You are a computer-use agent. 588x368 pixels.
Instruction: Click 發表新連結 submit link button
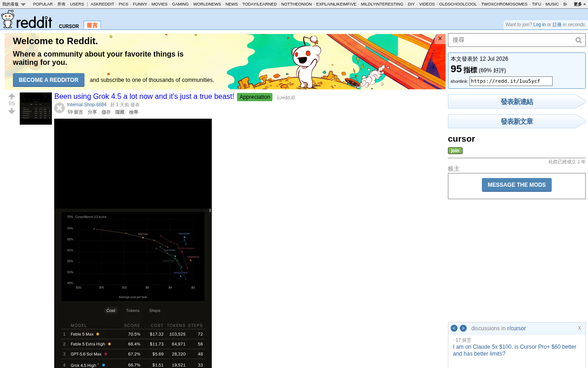(517, 102)
